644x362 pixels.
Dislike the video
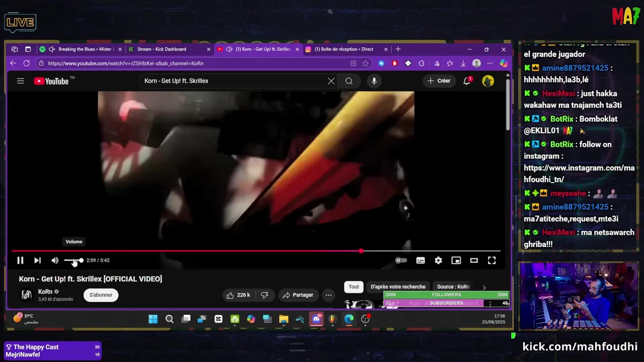(x=265, y=295)
